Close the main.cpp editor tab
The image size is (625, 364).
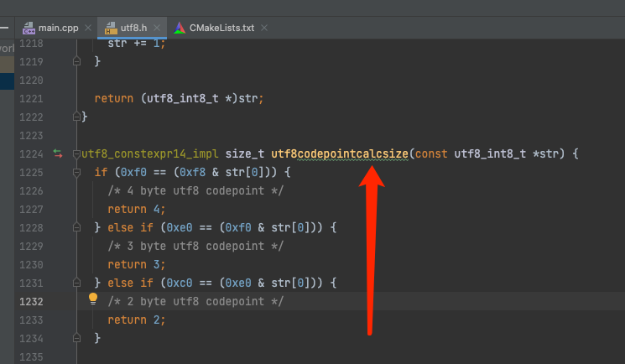(x=89, y=28)
